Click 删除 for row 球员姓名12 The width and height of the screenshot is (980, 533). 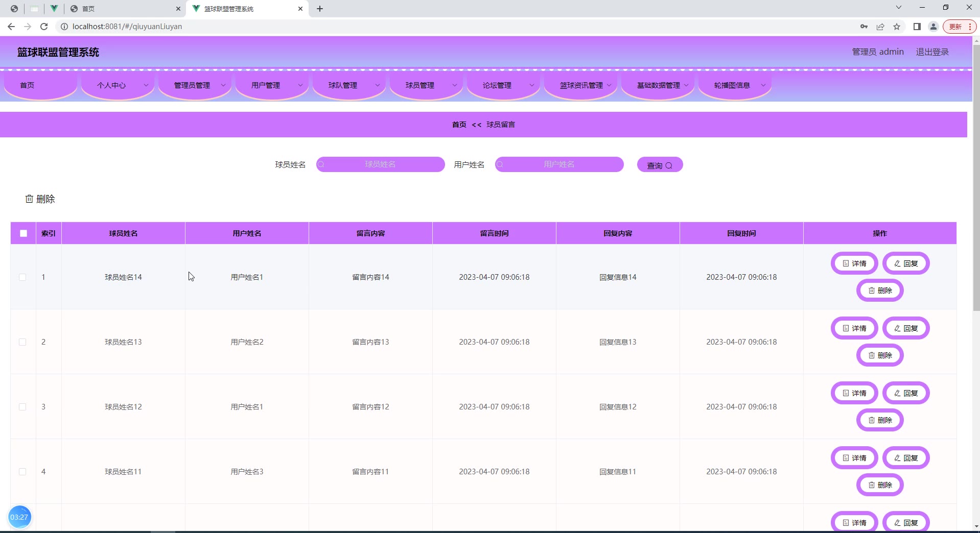pos(880,420)
